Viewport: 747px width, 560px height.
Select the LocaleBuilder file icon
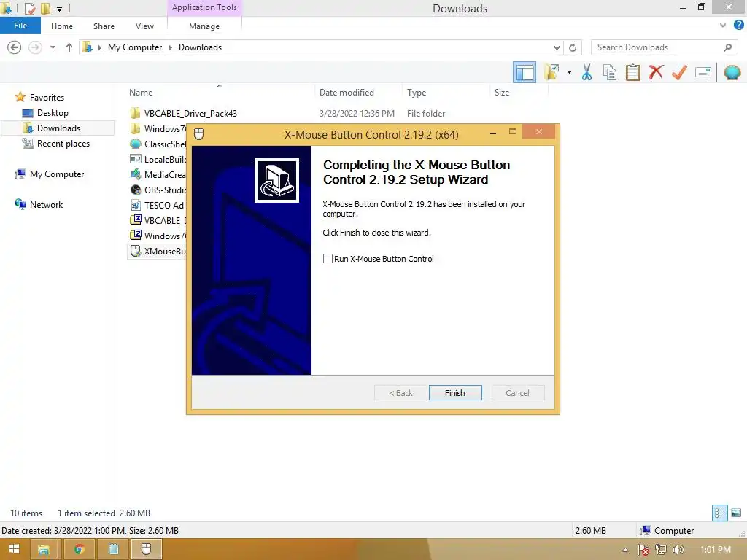click(x=136, y=159)
